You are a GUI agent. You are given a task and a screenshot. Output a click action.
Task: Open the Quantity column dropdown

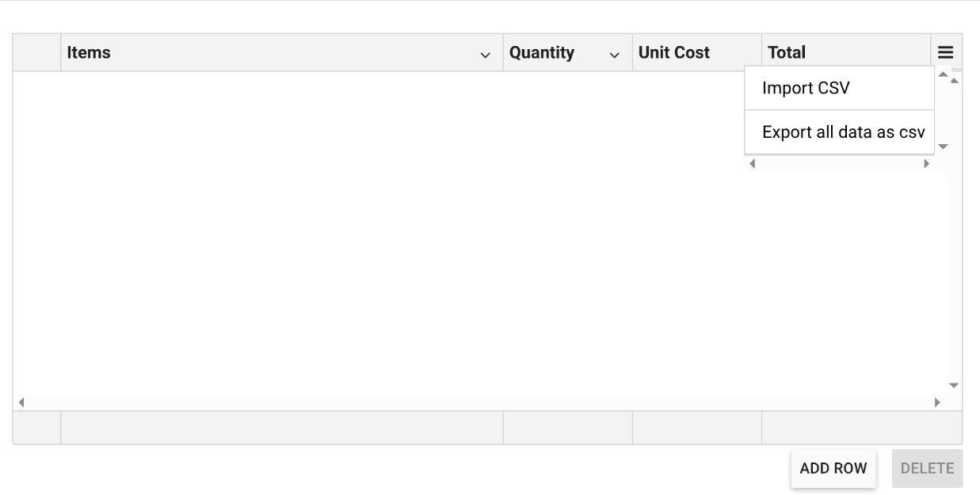pos(612,55)
